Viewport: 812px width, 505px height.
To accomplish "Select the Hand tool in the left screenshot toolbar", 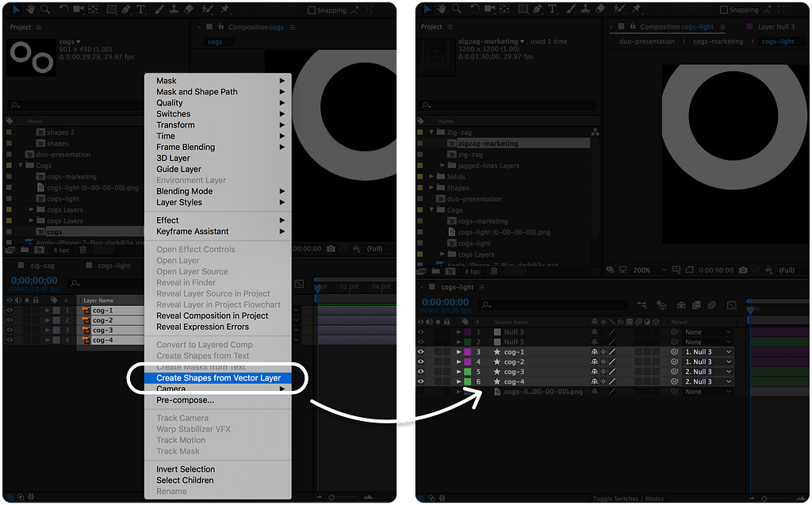I will click(31, 10).
